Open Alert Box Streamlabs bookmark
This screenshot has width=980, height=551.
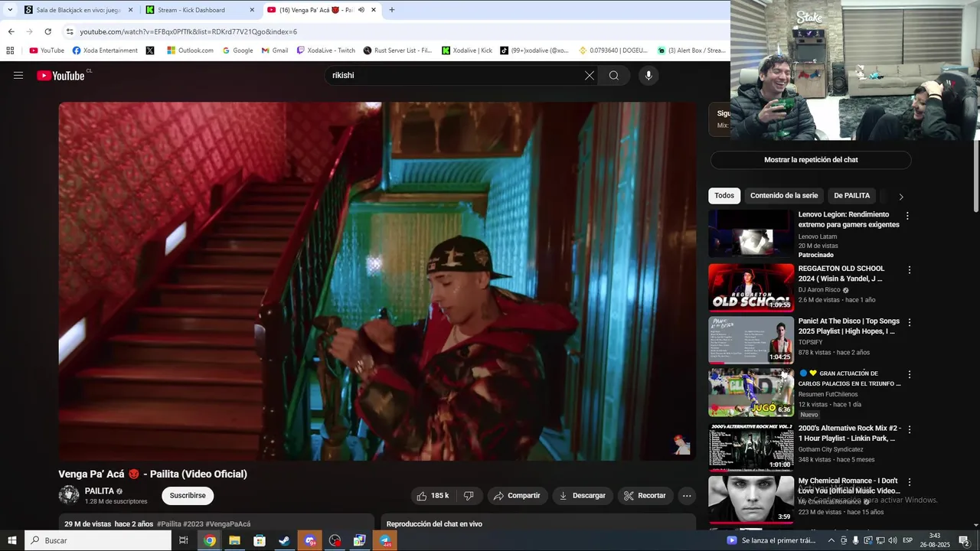click(691, 51)
